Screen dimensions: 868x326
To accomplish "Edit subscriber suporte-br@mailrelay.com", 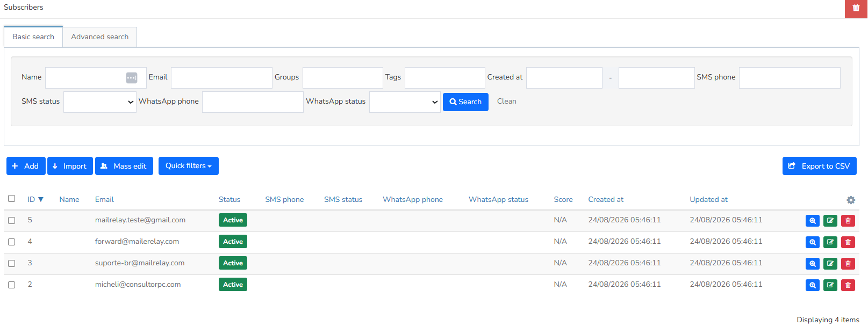I will click(x=830, y=264).
